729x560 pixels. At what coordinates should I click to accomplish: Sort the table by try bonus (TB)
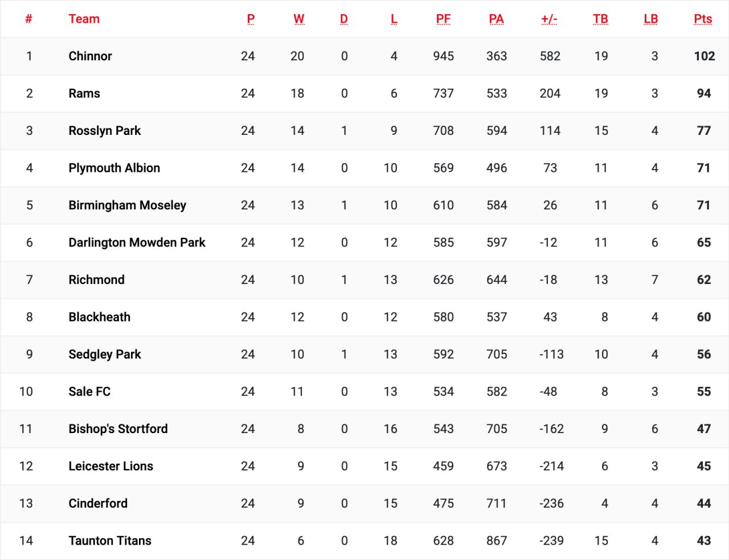click(601, 19)
